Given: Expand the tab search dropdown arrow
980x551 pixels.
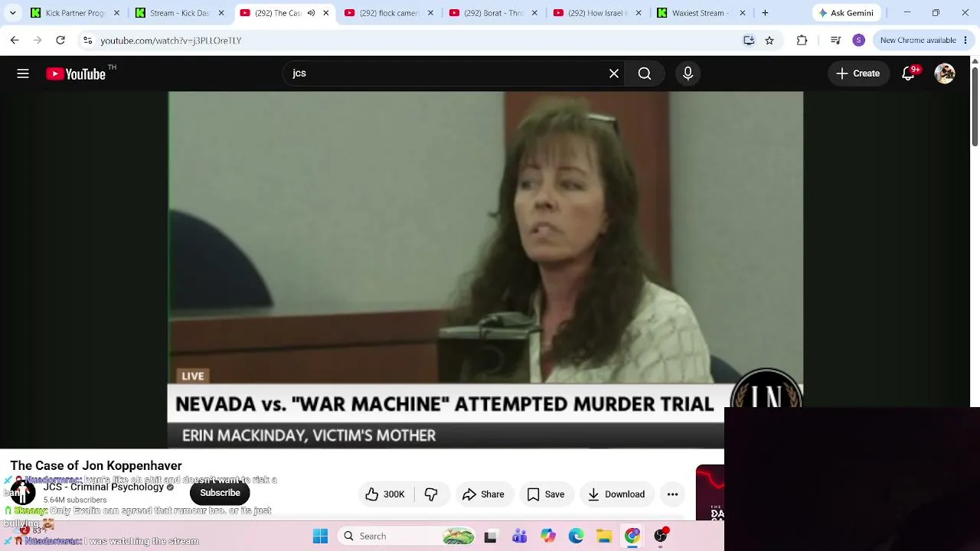Looking at the screenshot, I should point(12,13).
